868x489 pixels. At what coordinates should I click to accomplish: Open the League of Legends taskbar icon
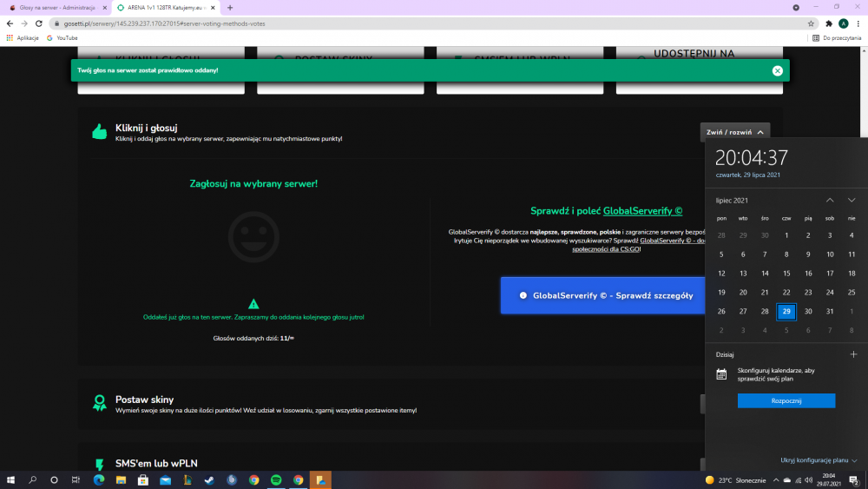point(187,479)
